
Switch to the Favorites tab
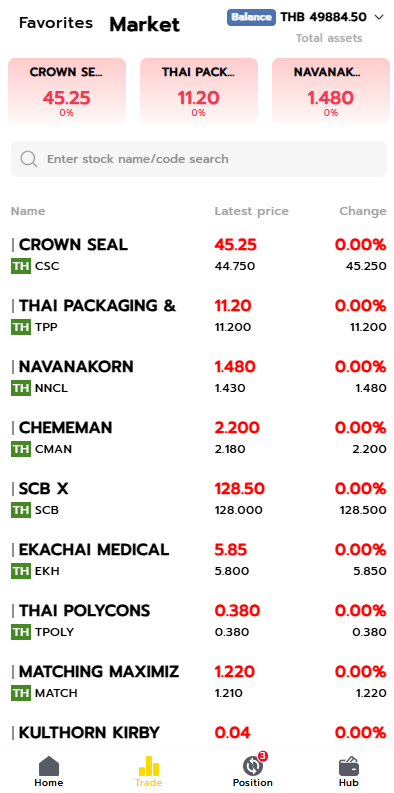click(x=56, y=23)
